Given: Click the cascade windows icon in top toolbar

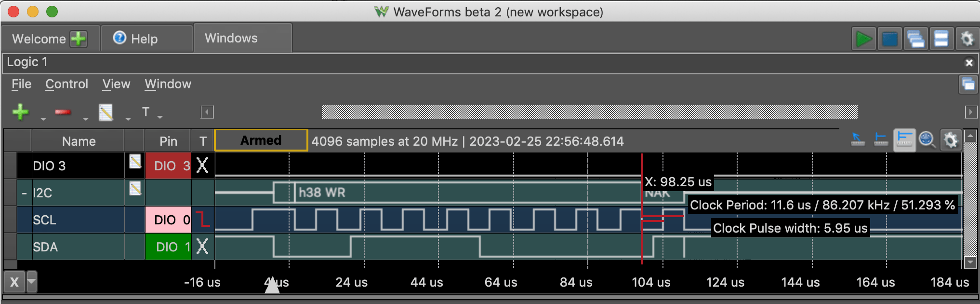Looking at the screenshot, I should (x=915, y=39).
